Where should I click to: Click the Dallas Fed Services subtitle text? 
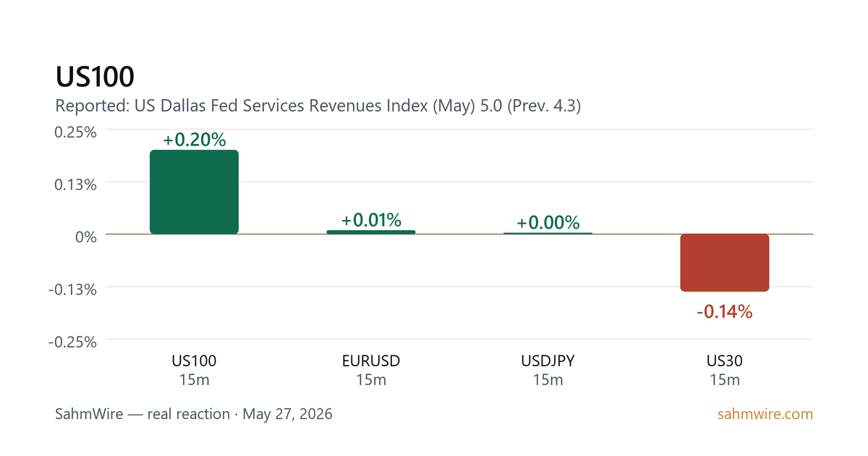(318, 106)
